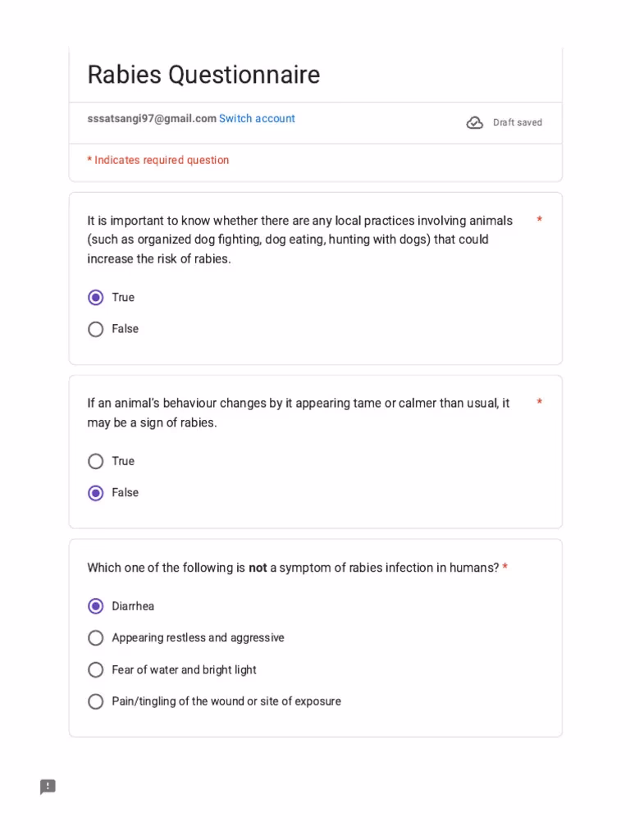Viewport: 630px width, 840px height.
Task: Click the sssatsangi97@gmail.com account email
Action: pyautogui.click(x=152, y=118)
